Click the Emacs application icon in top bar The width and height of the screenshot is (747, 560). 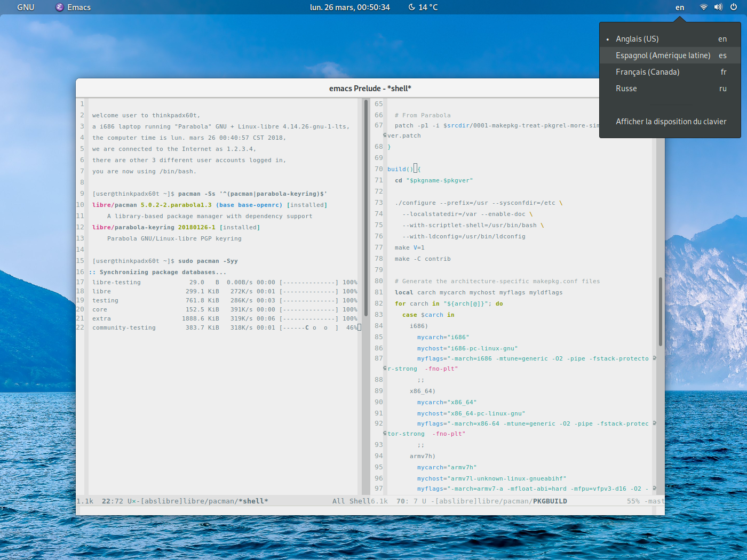tap(60, 7)
